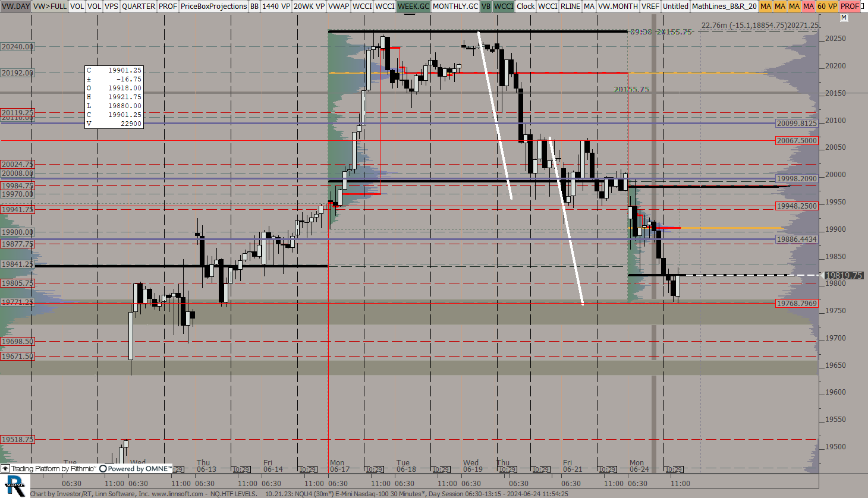
Task: Click the 19698.50 left price label
Action: [18, 341]
